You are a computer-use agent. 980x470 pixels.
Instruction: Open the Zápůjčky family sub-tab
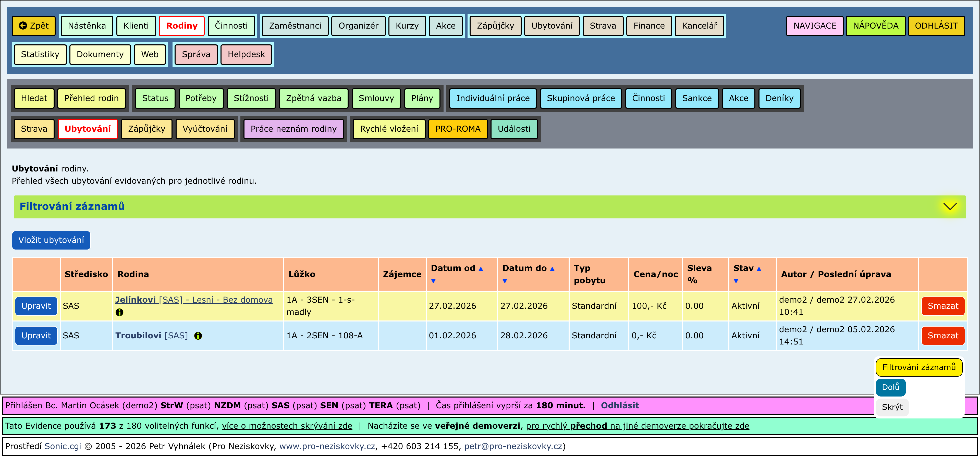[146, 129]
